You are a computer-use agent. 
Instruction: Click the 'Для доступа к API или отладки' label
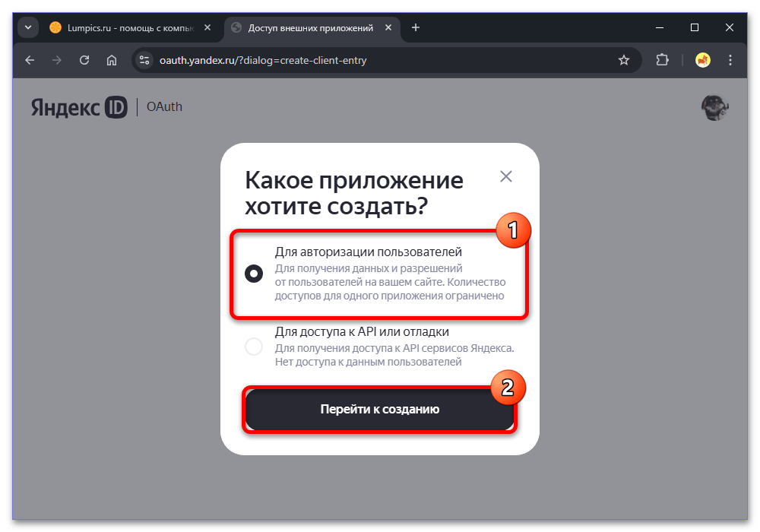pyautogui.click(x=362, y=332)
